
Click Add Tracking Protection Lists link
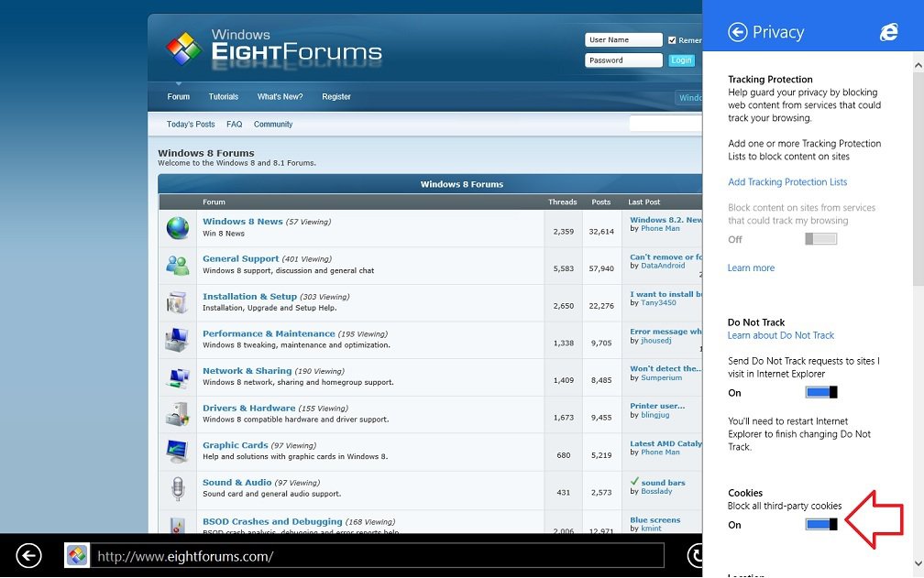coord(787,182)
